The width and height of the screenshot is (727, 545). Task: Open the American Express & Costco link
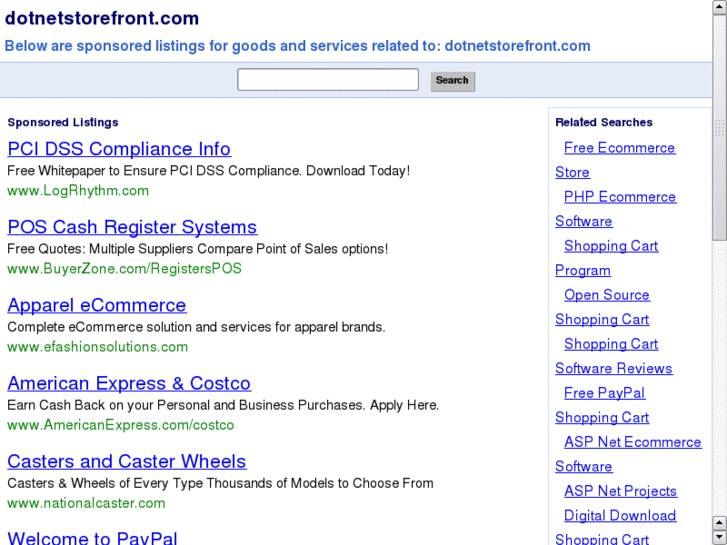(129, 384)
